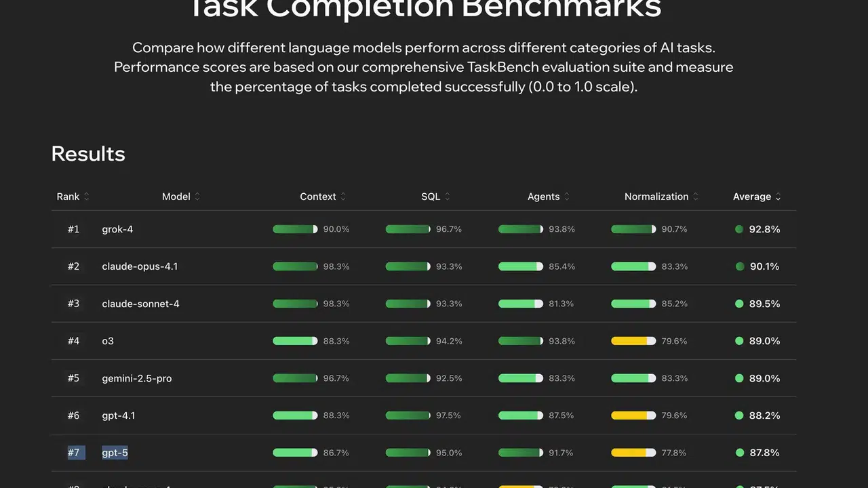Select the o3 model row
Screen dimensions: 868x488
click(424, 341)
